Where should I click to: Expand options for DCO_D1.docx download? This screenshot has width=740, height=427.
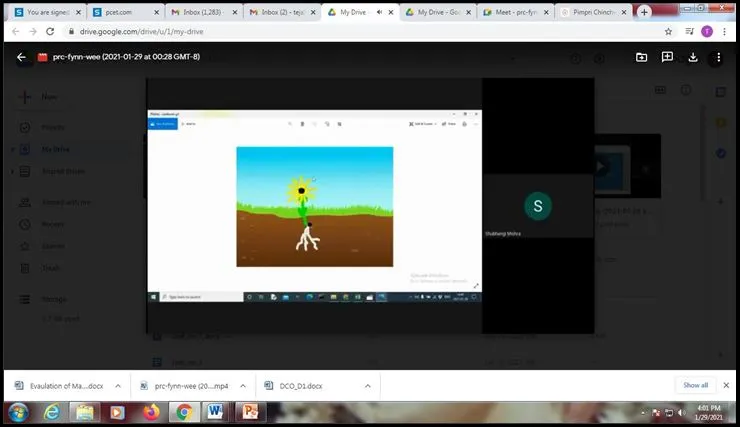(368, 386)
